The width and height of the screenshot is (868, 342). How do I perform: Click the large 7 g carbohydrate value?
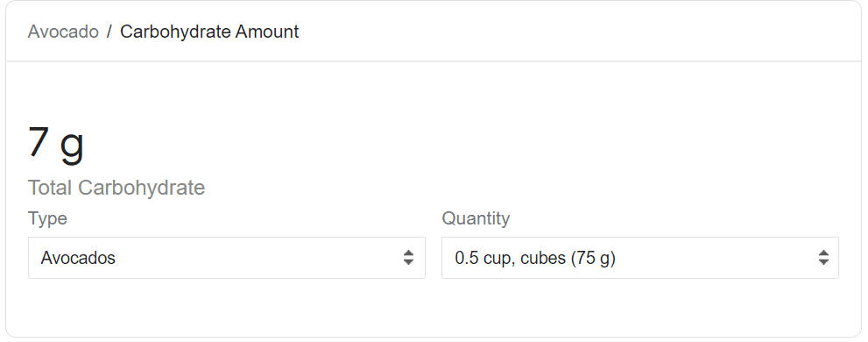[x=56, y=144]
